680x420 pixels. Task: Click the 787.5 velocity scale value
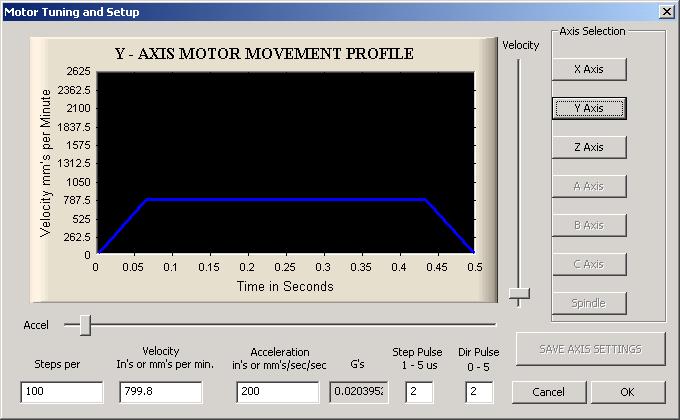coord(77,200)
